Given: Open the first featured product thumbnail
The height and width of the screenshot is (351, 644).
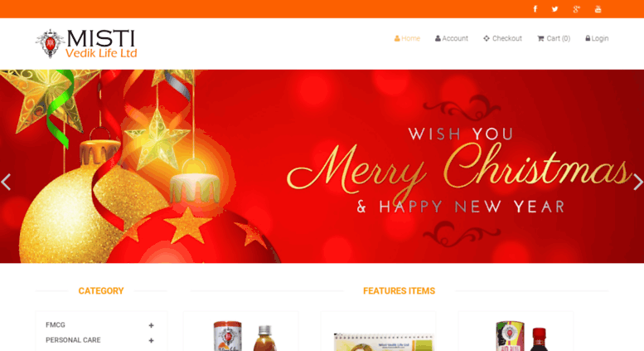Looking at the screenshot, I should tap(240, 335).
